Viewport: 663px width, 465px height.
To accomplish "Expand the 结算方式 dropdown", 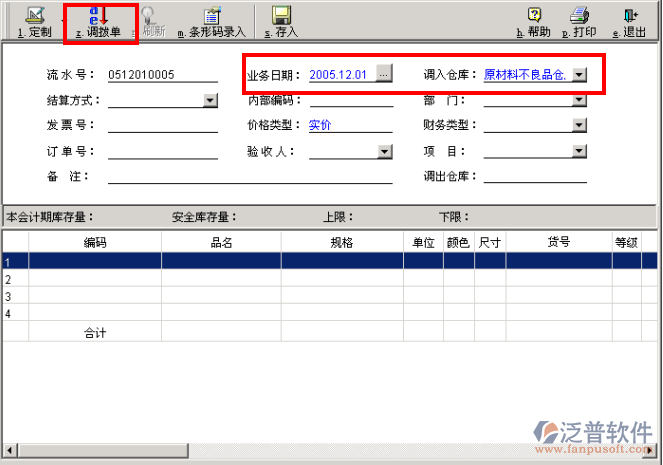I will [x=210, y=100].
